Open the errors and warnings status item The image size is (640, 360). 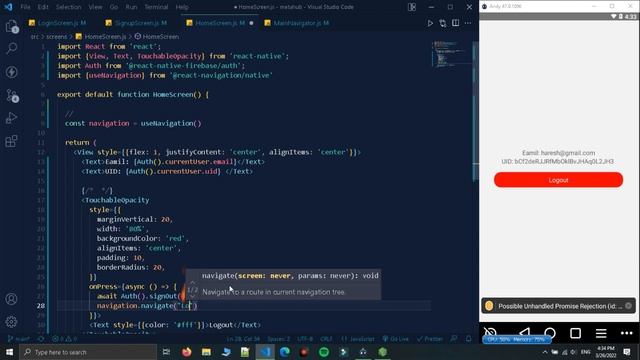coord(64,339)
